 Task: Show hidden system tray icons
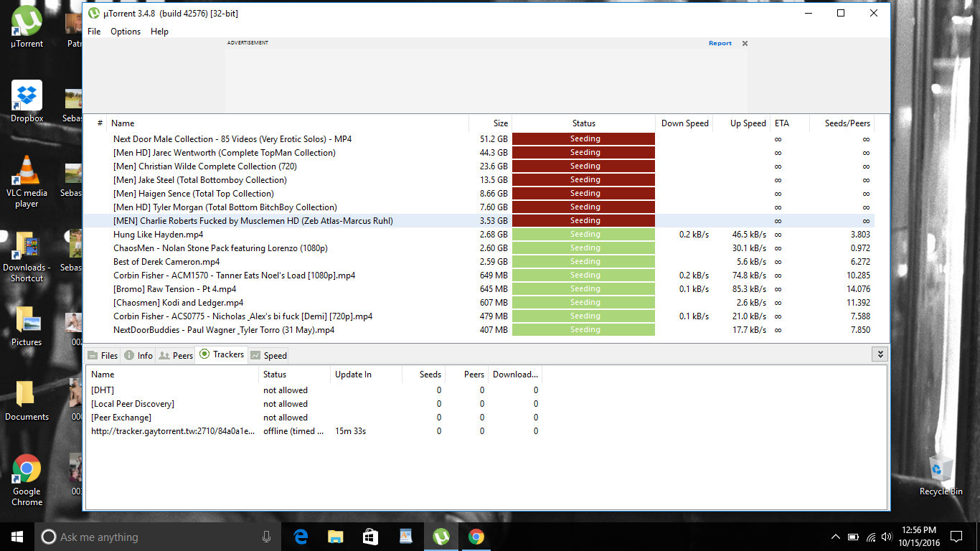(835, 537)
